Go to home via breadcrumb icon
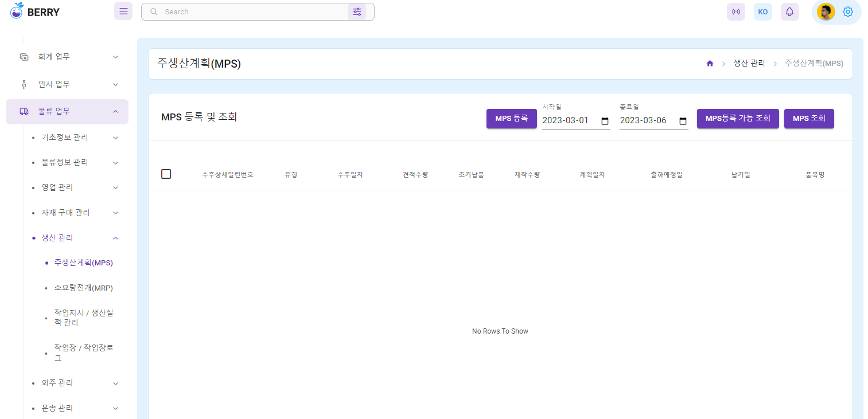Viewport: 868px width, 419px height. [x=710, y=64]
